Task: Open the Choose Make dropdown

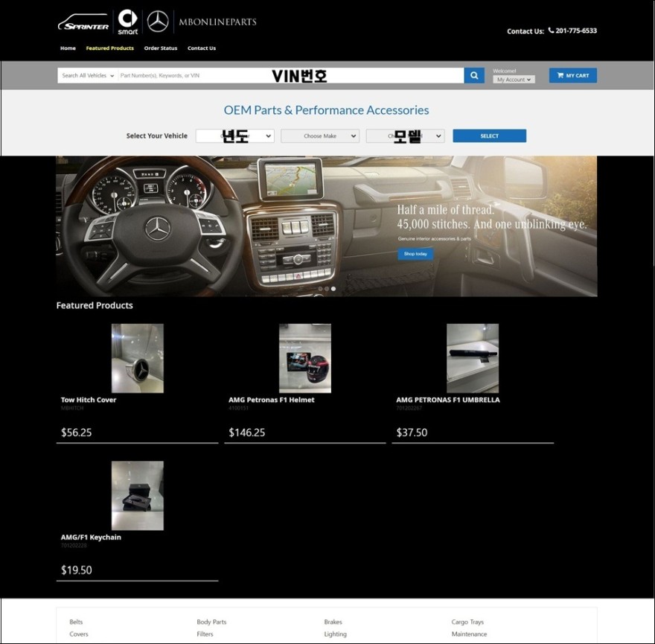Action: (320, 136)
